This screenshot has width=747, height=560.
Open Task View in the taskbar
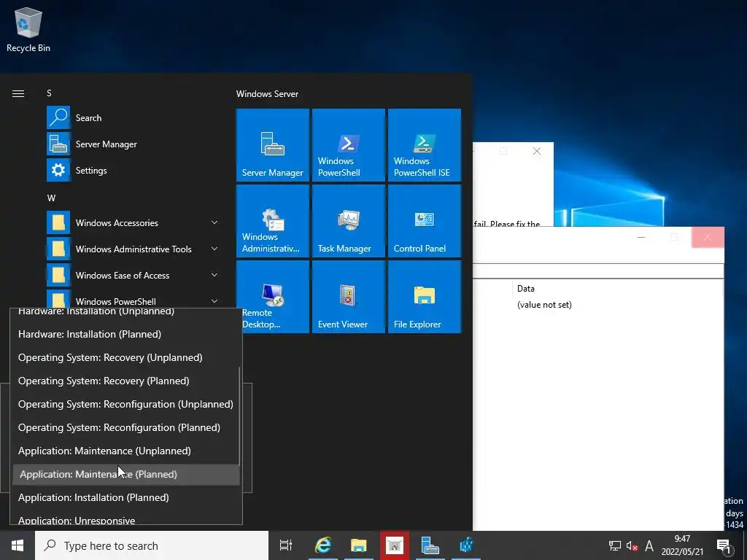pos(285,545)
